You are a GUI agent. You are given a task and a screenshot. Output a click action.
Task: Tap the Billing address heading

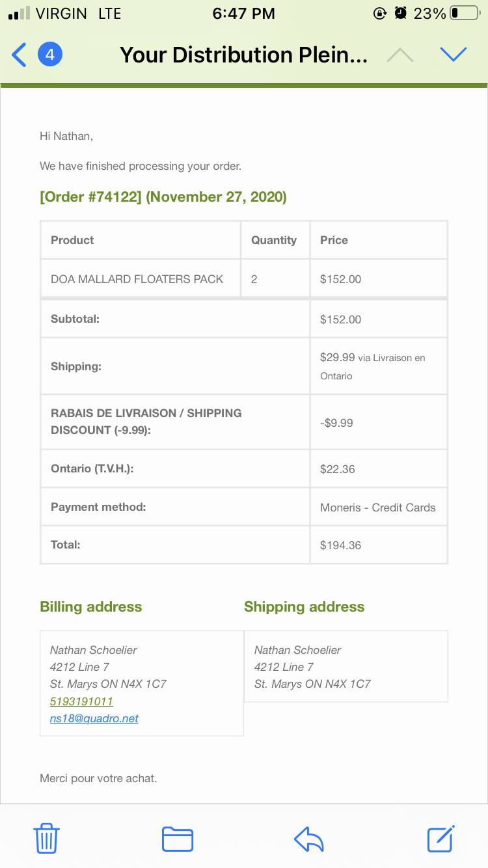pyautogui.click(x=91, y=606)
